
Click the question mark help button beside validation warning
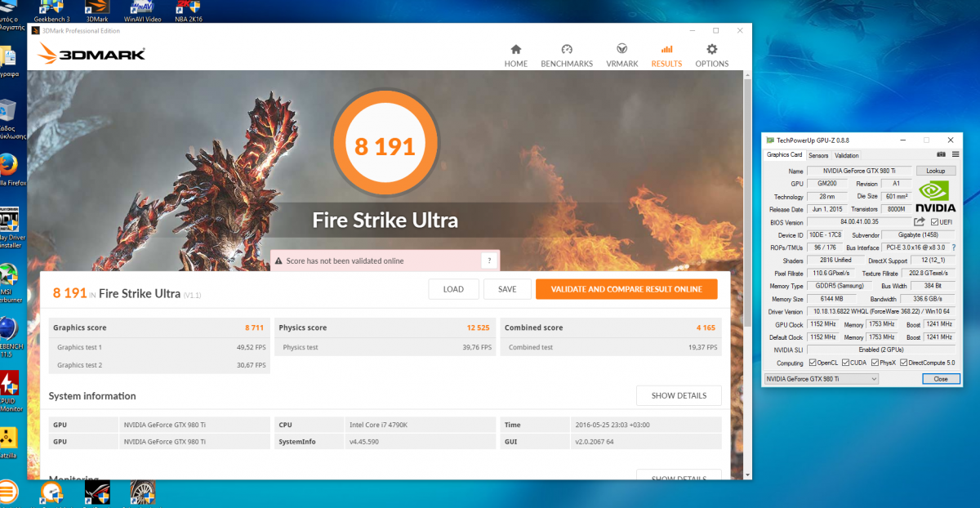coord(488,261)
